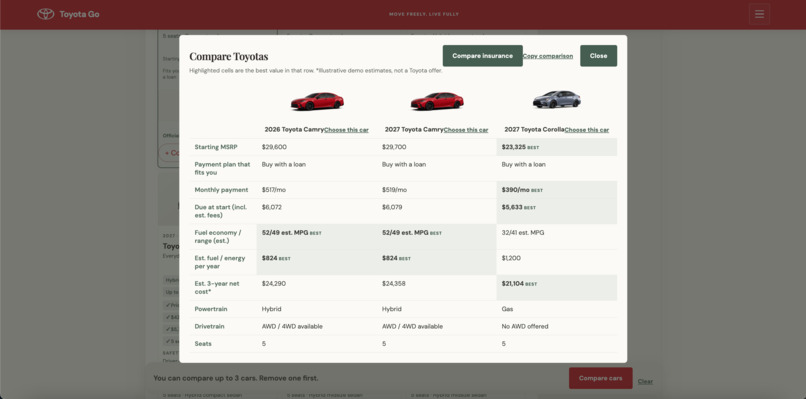Click the Starting MSRP row label
This screenshot has height=399, width=806.
[215, 147]
